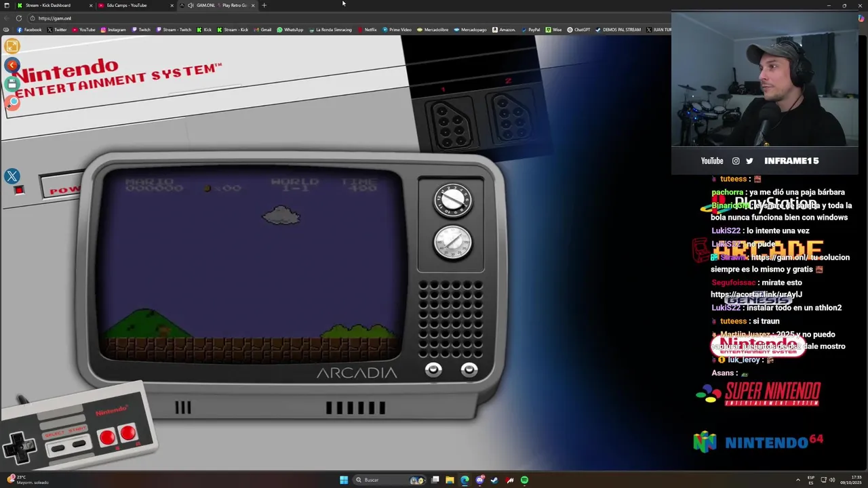Screen dimensions: 868x488
Task: Open the Stream - Twitch bookmark
Action: [174, 30]
